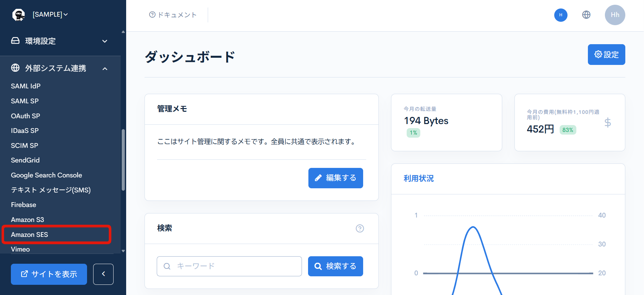The height and width of the screenshot is (295, 644).
Task: Select Amazon SES in sidebar
Action: [30, 235]
